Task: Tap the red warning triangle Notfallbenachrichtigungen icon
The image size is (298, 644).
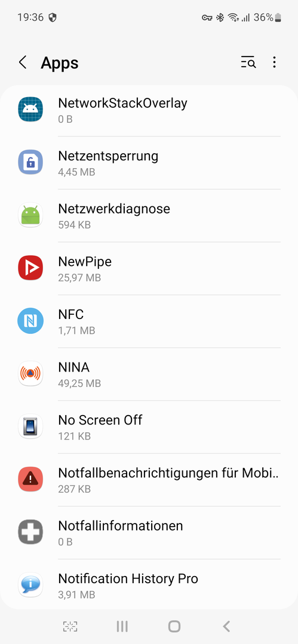Action: pos(30,479)
